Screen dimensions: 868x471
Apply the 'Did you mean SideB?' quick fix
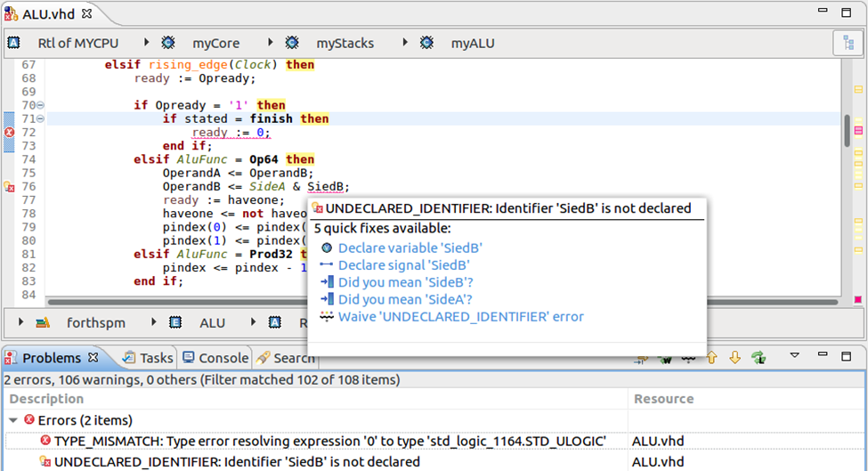[405, 282]
